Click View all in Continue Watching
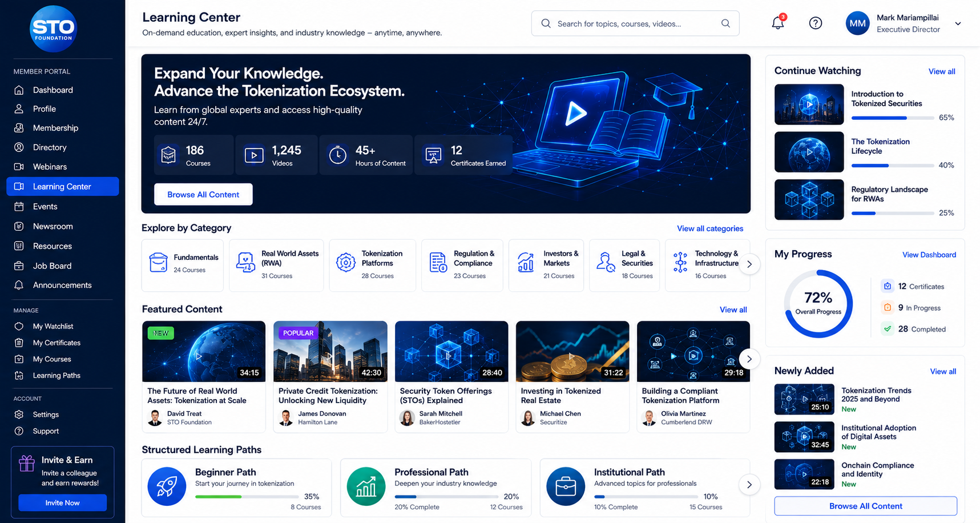The height and width of the screenshot is (523, 980). coord(942,71)
